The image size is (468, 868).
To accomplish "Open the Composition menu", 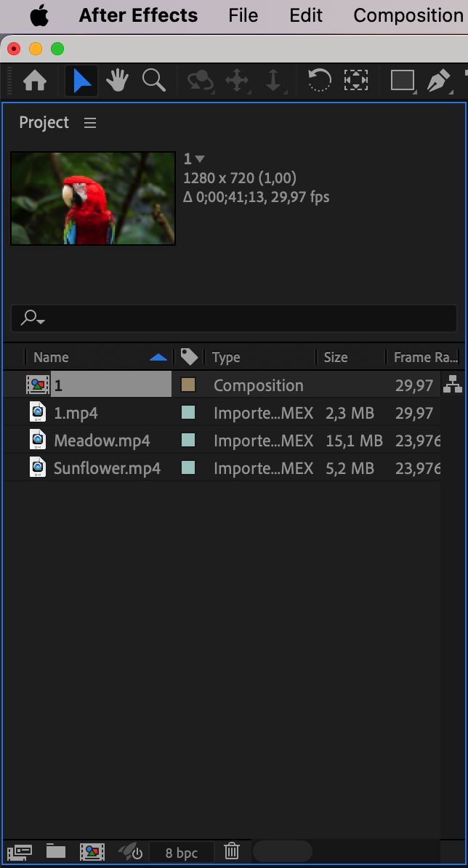I will coord(408,15).
